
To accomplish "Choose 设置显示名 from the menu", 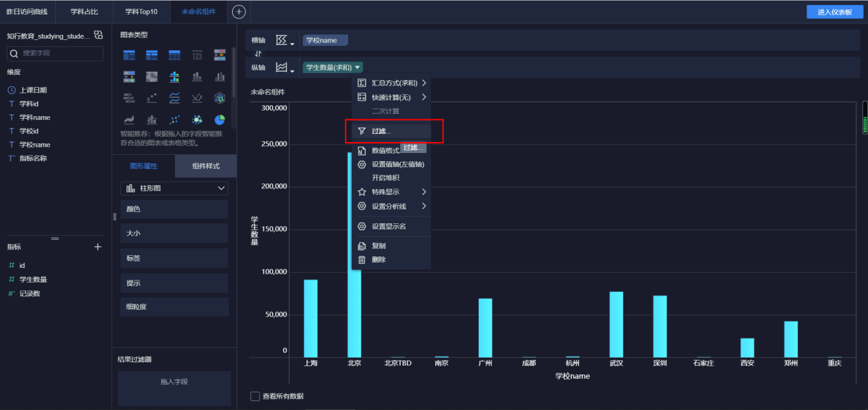I will [391, 227].
